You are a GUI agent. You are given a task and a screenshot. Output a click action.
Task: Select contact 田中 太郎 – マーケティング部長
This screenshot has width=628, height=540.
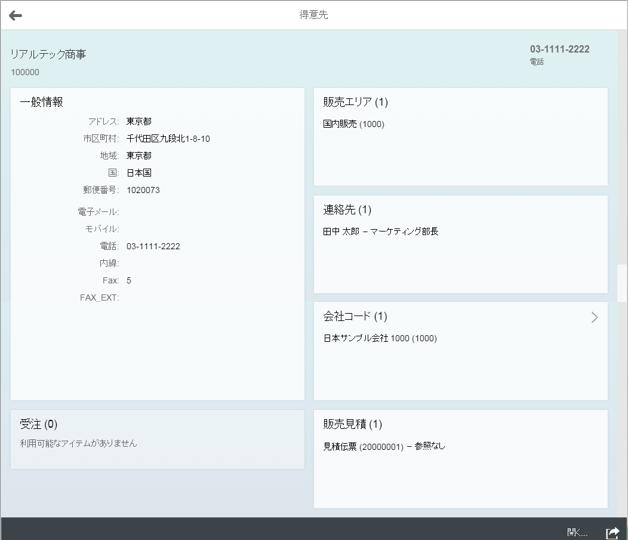[x=380, y=231]
